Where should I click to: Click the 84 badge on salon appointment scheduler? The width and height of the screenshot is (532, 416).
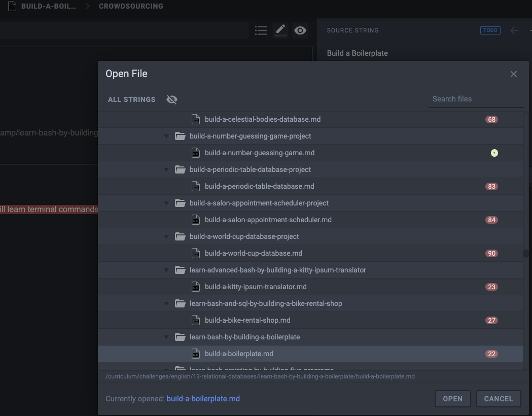491,220
